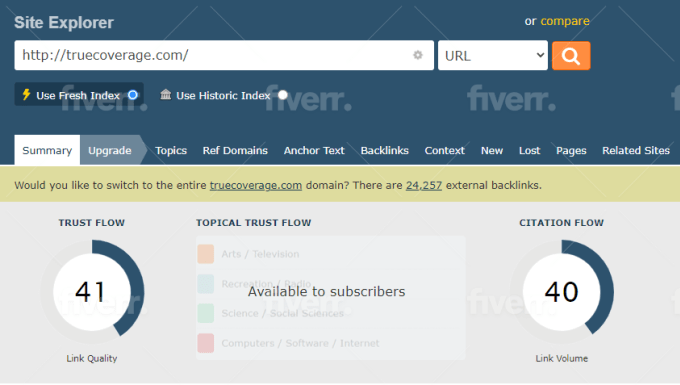
Task: Click the Arts / Television color swatch
Action: pyautogui.click(x=206, y=254)
